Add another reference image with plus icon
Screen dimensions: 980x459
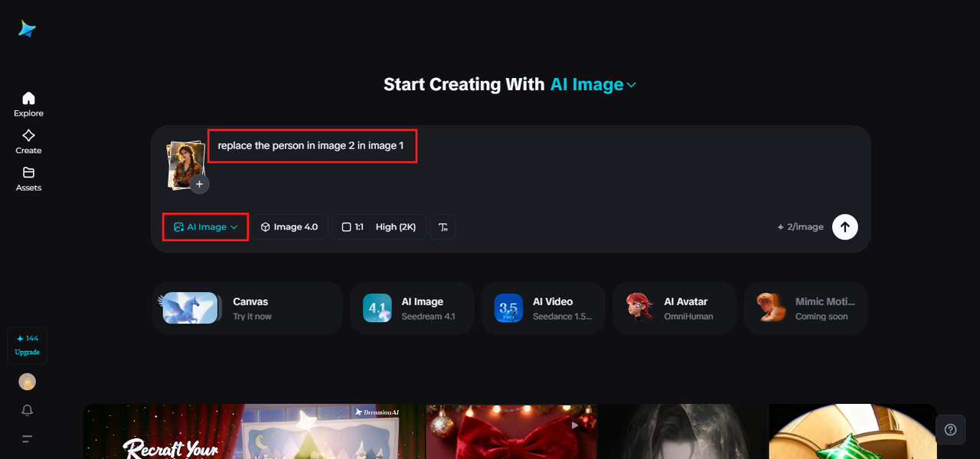199,184
